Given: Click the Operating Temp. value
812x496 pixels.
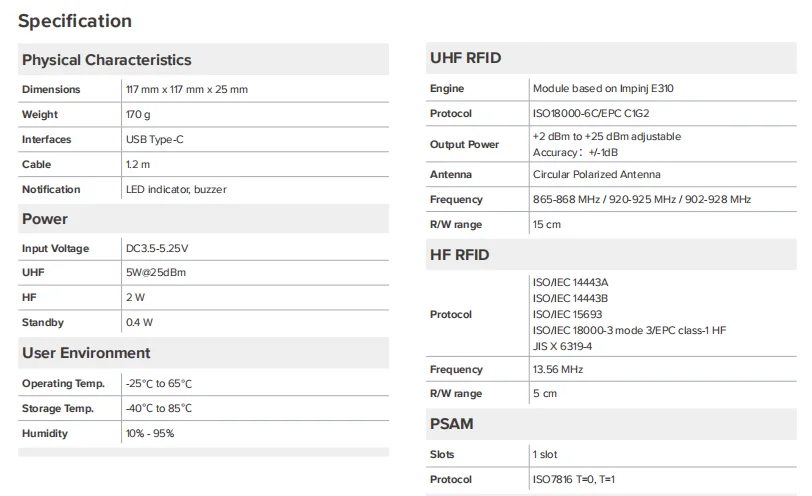Looking at the screenshot, I should pyautogui.click(x=159, y=384).
